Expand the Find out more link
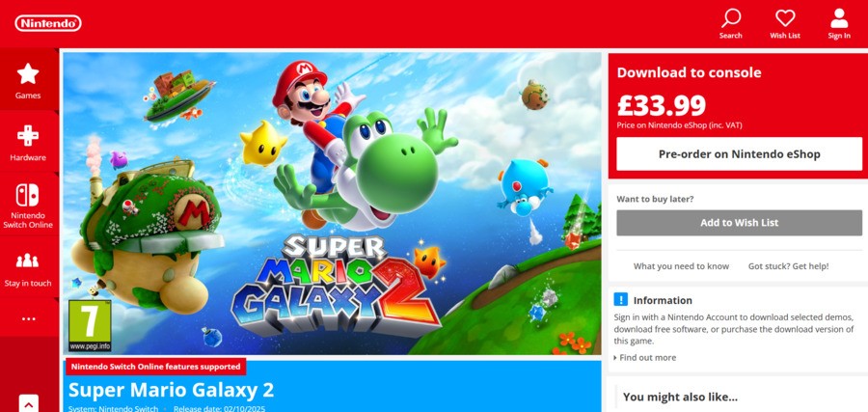 pos(647,357)
